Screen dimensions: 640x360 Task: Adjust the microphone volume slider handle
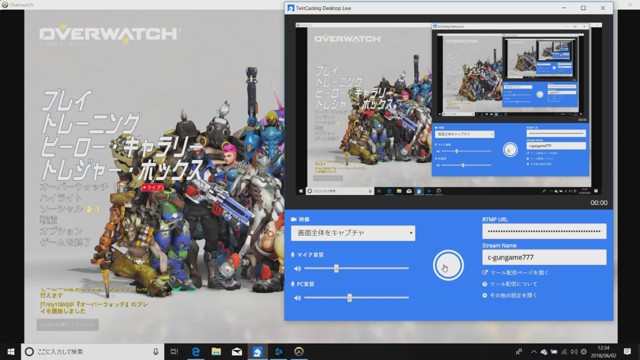tap(336, 268)
